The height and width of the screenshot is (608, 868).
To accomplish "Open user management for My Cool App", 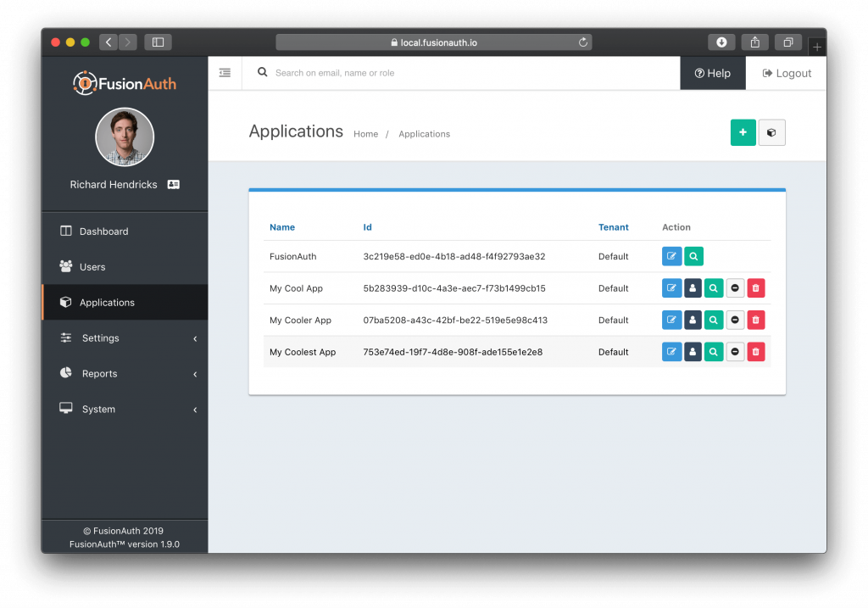I will coord(693,287).
